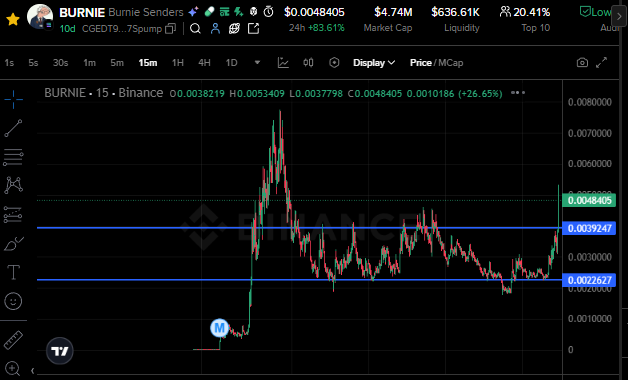Select the forecasting and measurement tool

pos(13,214)
